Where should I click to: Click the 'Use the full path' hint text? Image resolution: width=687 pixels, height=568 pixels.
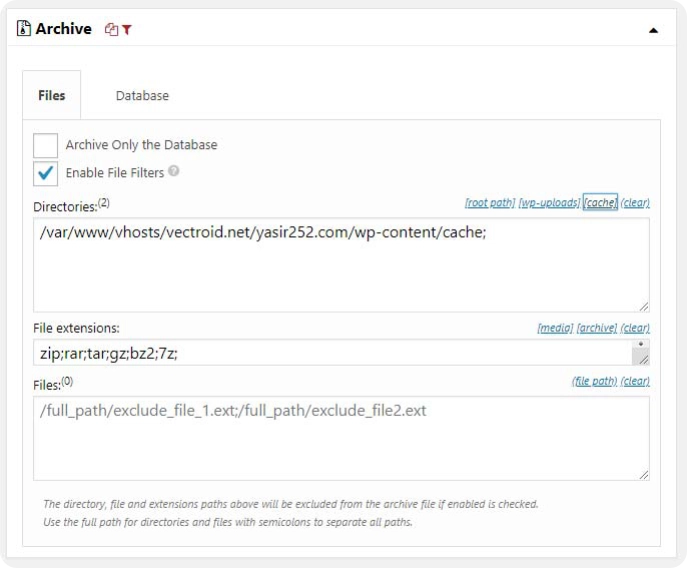pos(227,522)
